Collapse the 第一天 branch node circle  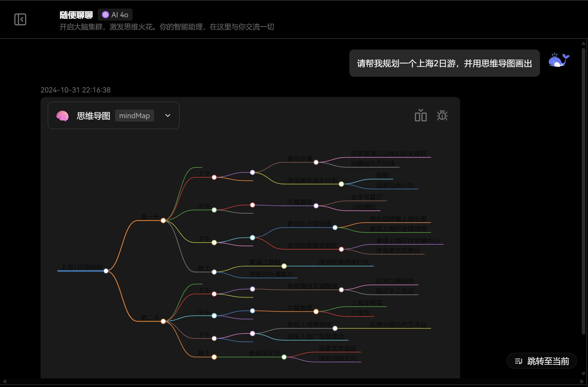pyautogui.click(x=163, y=221)
